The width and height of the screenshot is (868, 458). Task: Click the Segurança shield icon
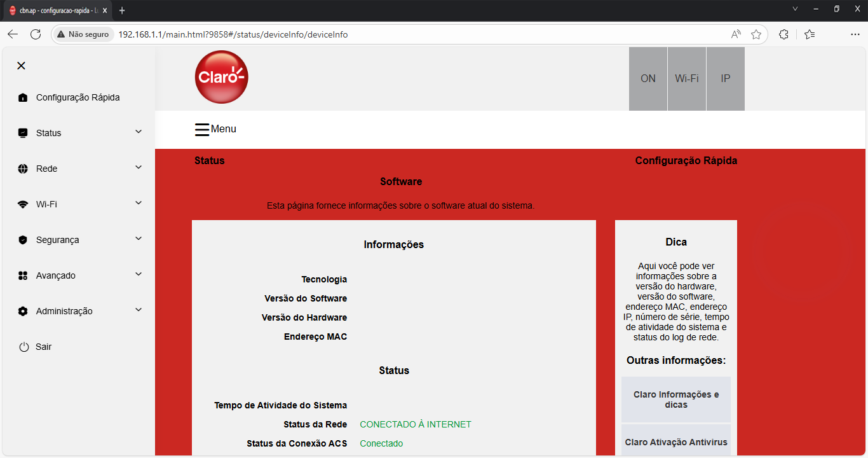(x=23, y=240)
